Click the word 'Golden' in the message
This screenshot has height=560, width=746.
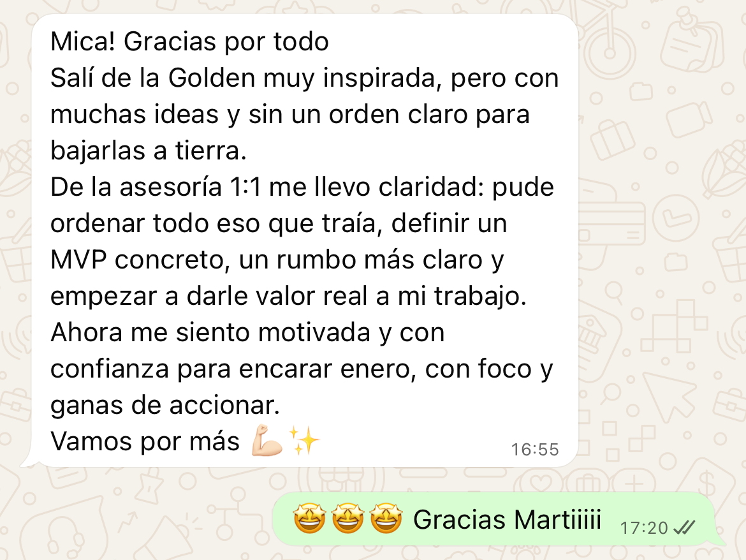tap(212, 78)
